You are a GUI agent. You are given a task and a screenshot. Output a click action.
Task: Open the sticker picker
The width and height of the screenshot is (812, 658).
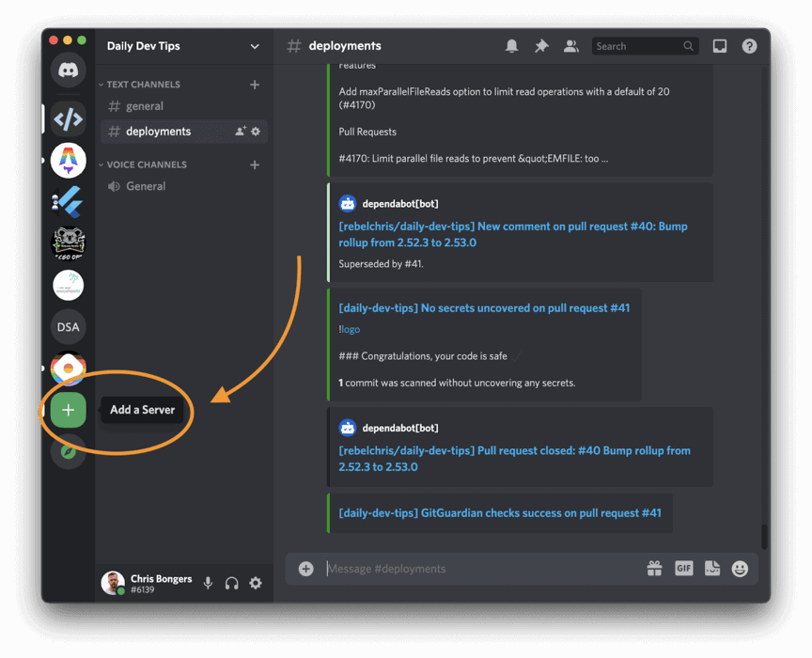coord(712,569)
